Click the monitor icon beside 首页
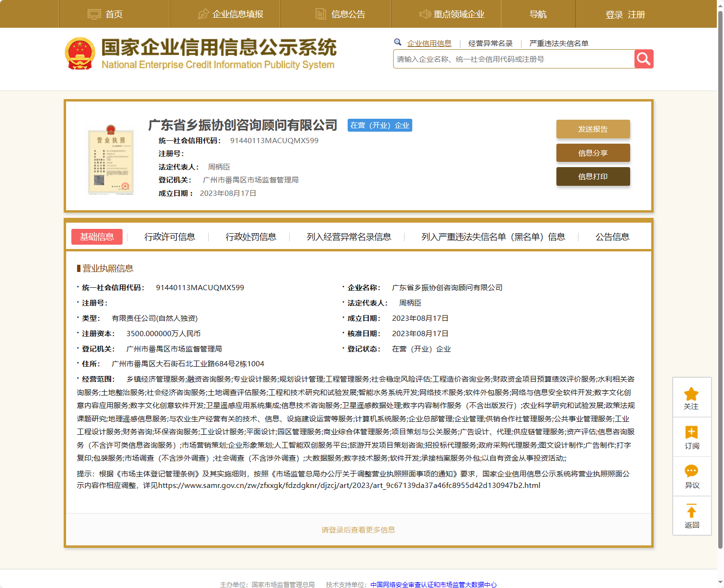The height and width of the screenshot is (588, 724). (x=94, y=14)
